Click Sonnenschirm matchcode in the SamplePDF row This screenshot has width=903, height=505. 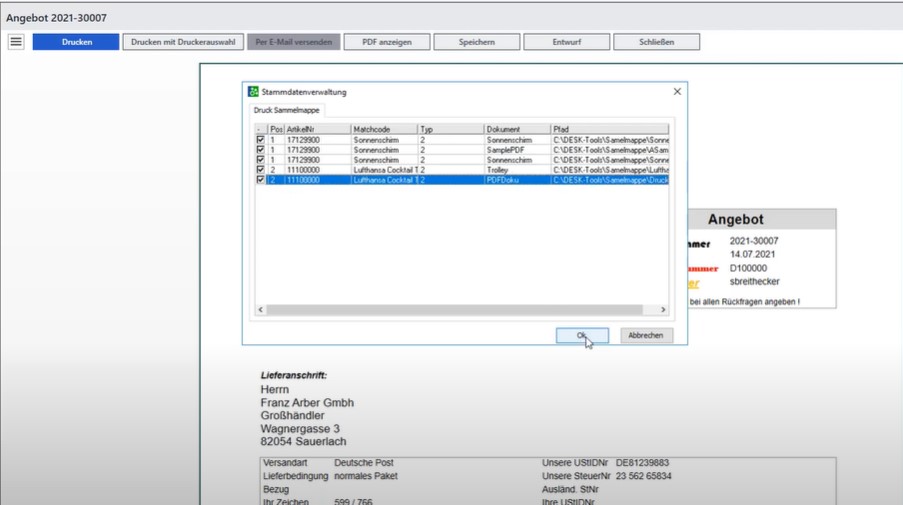point(384,150)
